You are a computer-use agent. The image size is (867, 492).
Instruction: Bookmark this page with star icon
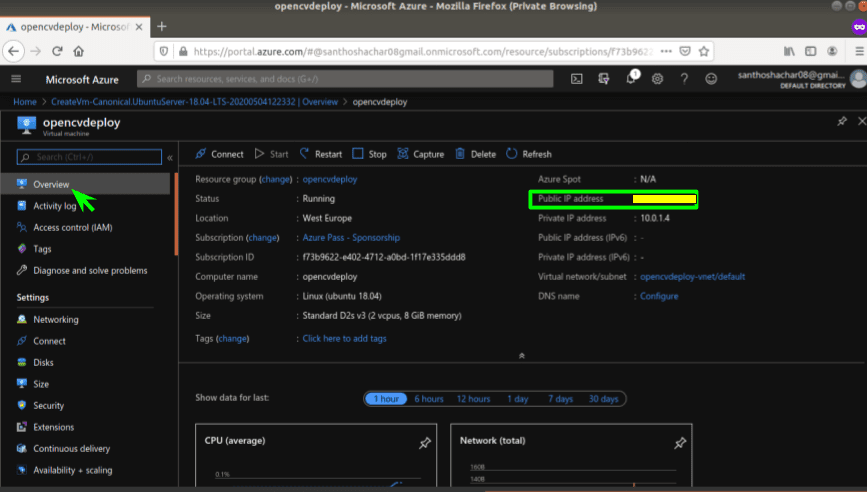[704, 51]
